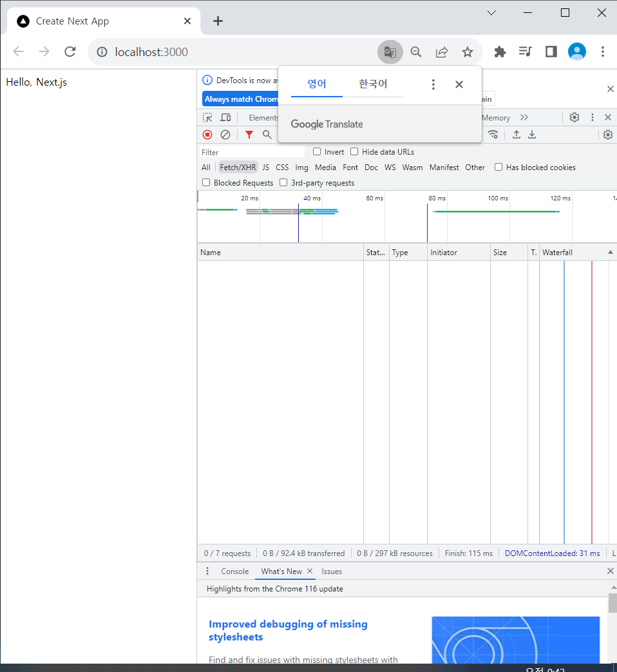The image size is (617, 672).
Task: Check Blocked Requests option
Action: pyautogui.click(x=206, y=182)
